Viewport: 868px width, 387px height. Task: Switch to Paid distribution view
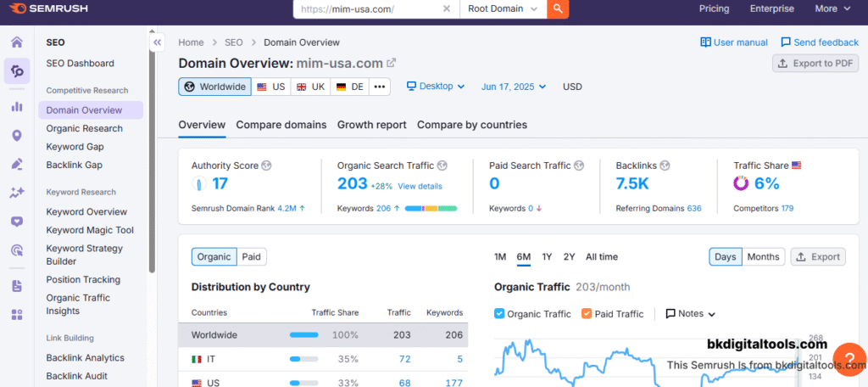(x=252, y=256)
